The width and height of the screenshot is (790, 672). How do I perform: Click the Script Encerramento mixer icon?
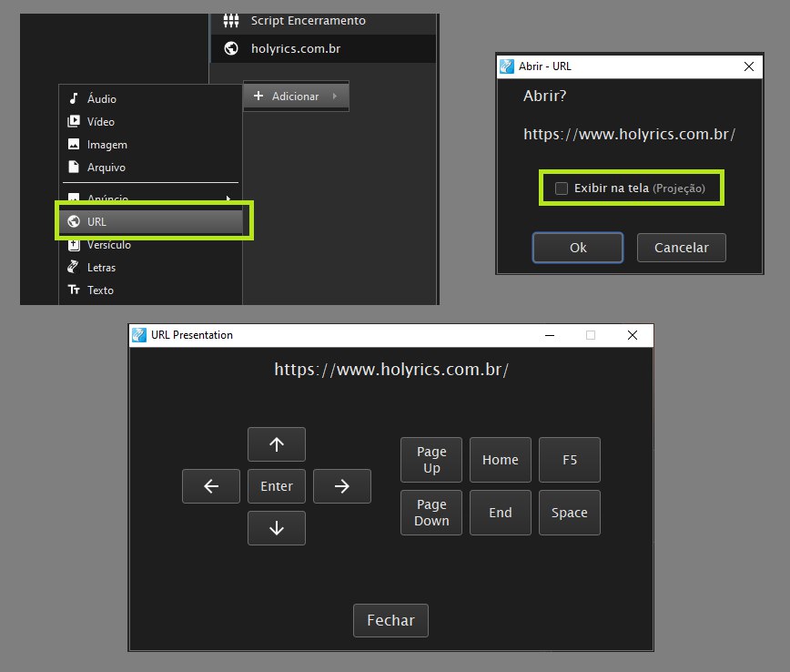(230, 20)
